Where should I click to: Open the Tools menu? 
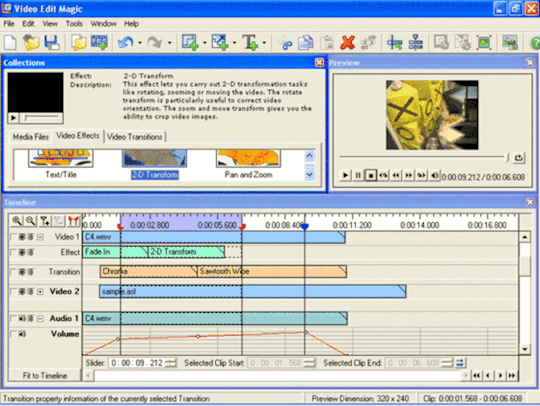tap(74, 24)
